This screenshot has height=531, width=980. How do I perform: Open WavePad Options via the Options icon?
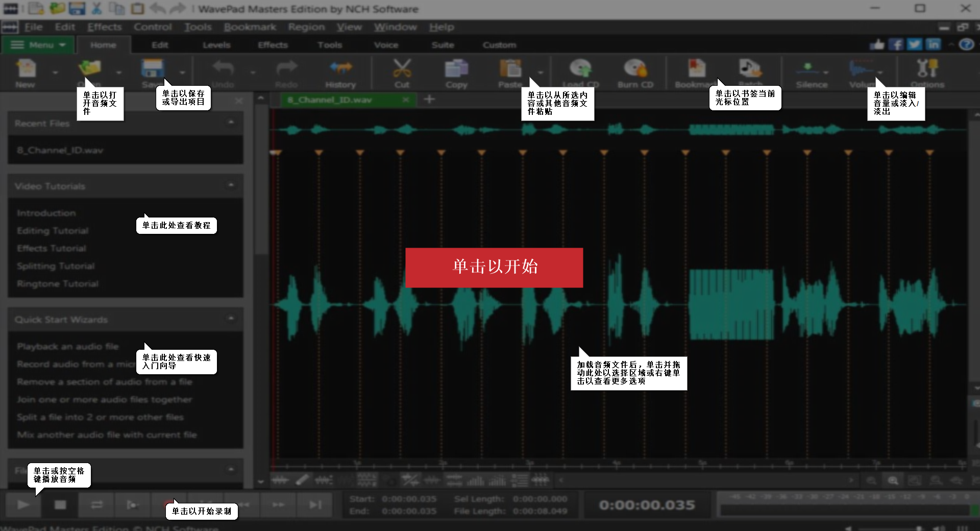point(927,71)
